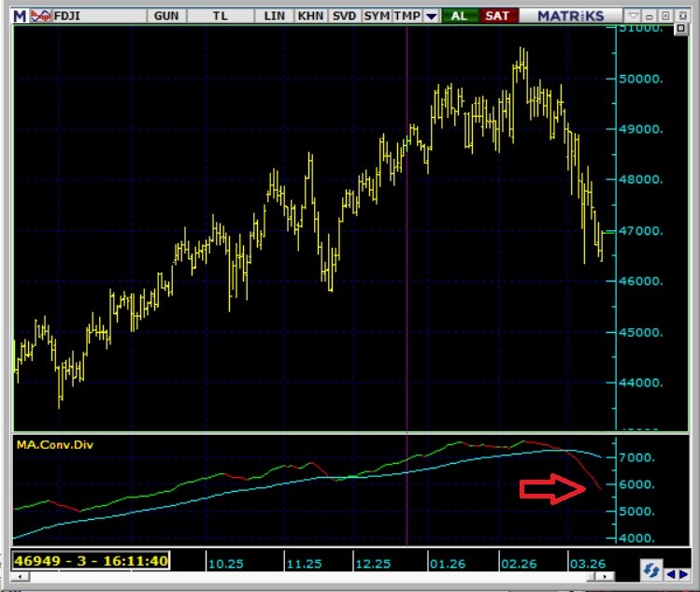Toggle the TL currency button
This screenshot has height=592, width=700.
pos(220,16)
